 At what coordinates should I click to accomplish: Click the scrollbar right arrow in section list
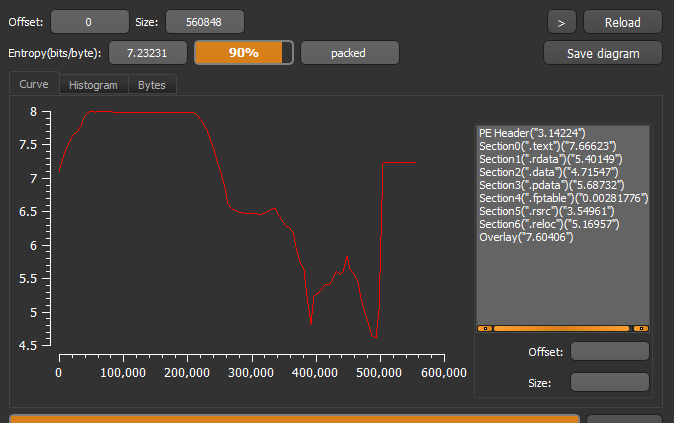[641, 328]
